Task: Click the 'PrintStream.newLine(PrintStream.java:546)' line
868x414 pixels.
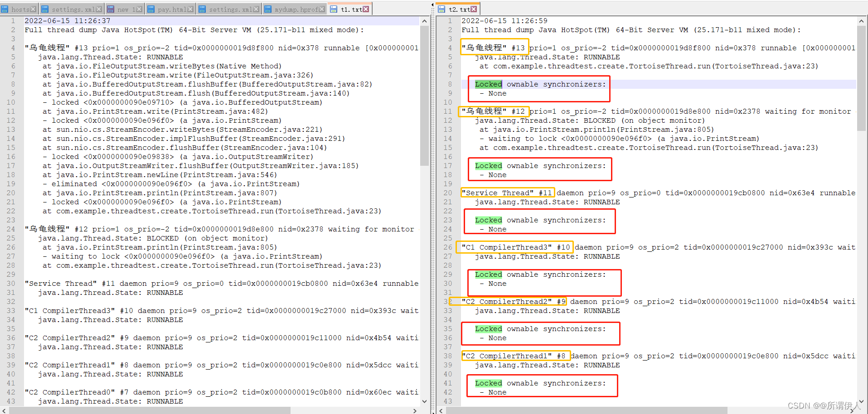Action: [x=160, y=175]
